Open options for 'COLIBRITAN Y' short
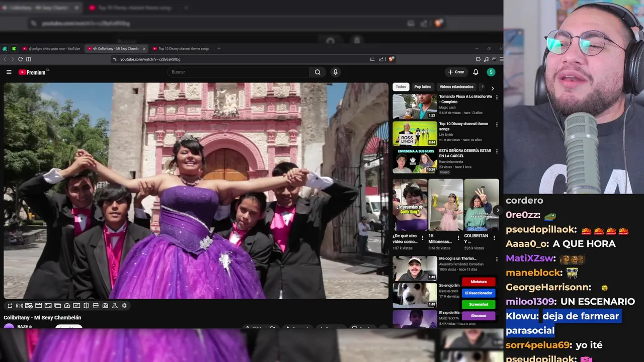Image resolution: width=644 pixels, height=362 pixels. pos(495,238)
